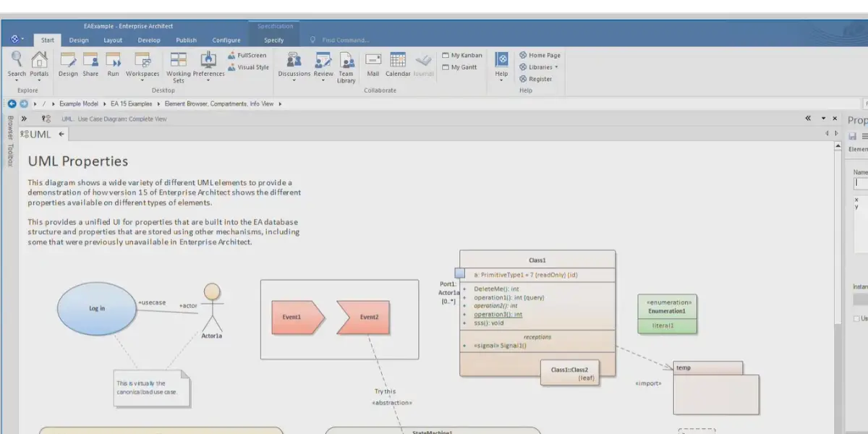Screen dimensions: 868x434
Task: Expand the Preferences dropdown arrow
Action: click(208, 80)
